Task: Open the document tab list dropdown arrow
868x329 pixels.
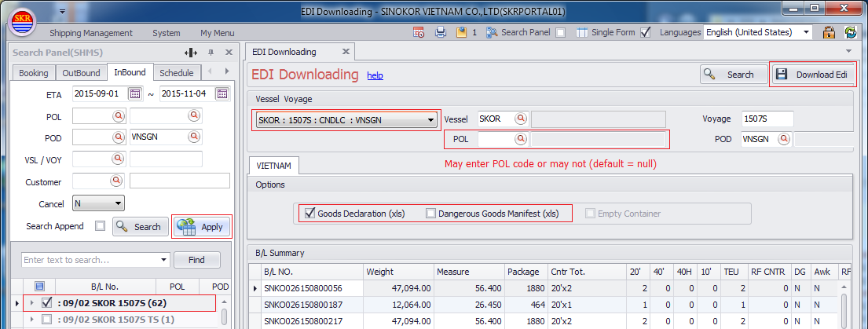Action: (848, 51)
